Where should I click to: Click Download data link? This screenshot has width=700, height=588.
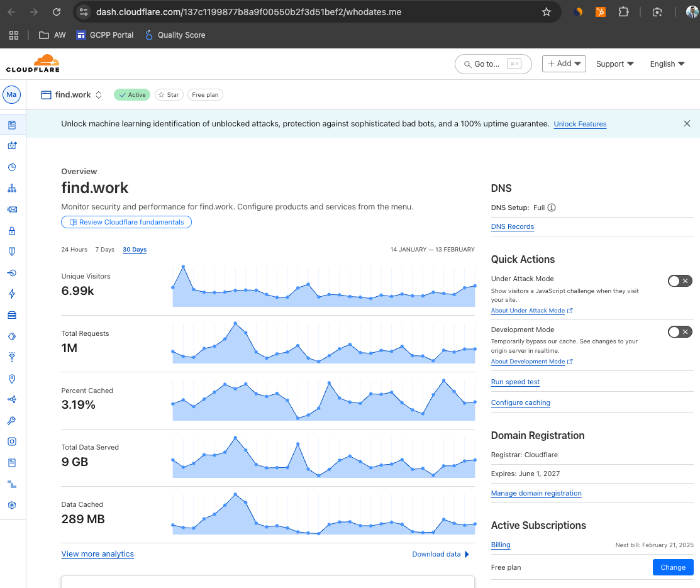(440, 555)
